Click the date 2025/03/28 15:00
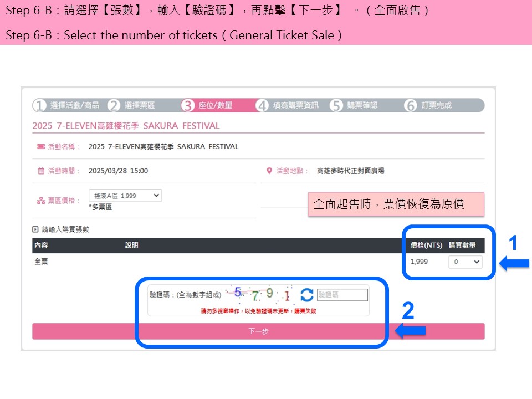Screen dimensions: 532x399 118,171
